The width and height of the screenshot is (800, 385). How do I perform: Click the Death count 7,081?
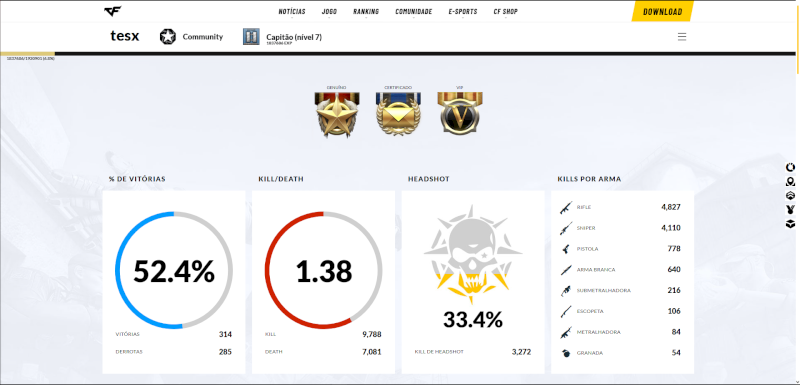click(372, 352)
